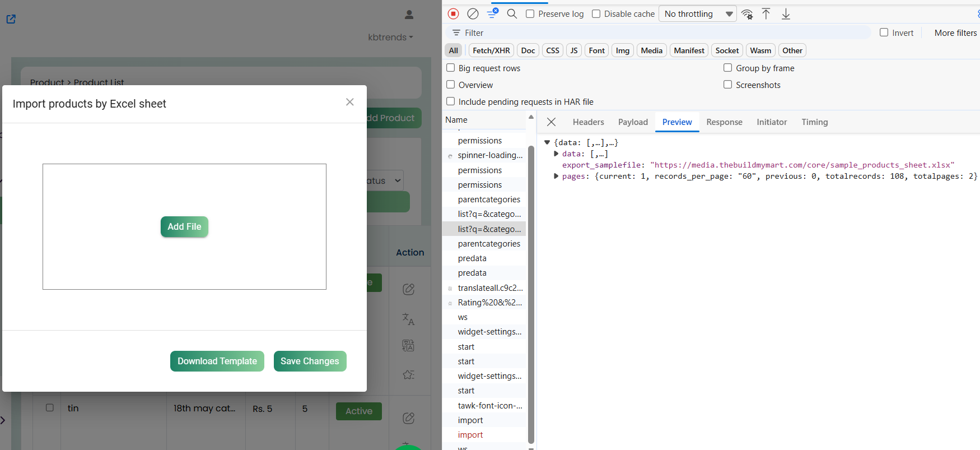Click Save Changes button
The image size is (980, 450).
[x=310, y=361]
